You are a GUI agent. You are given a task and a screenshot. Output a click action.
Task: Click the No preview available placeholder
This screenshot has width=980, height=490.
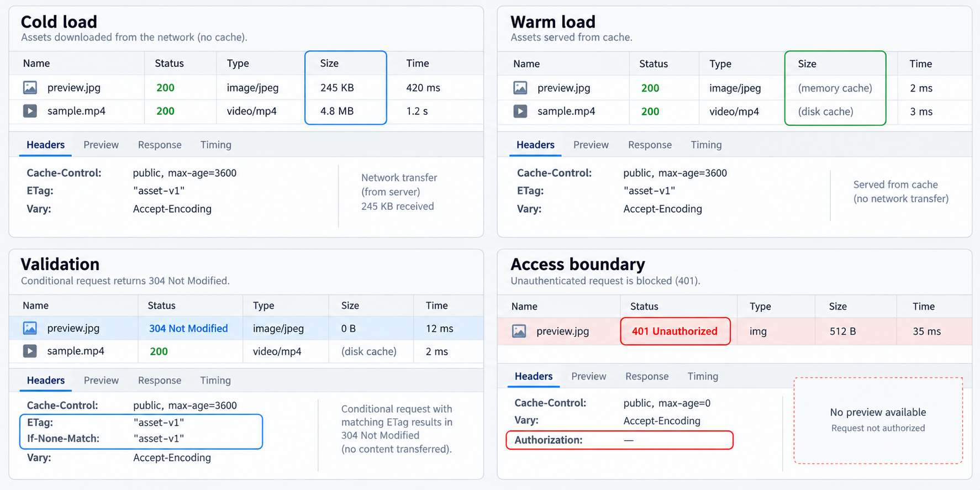tap(878, 420)
